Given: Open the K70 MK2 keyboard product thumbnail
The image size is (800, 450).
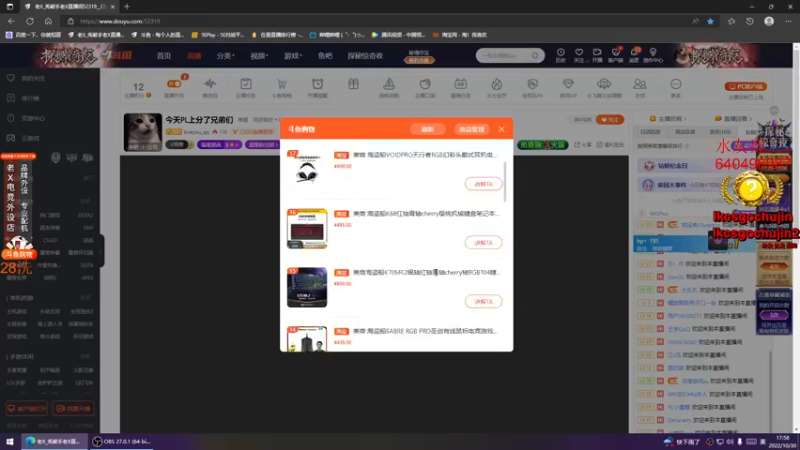Looking at the screenshot, I should 307,287.
